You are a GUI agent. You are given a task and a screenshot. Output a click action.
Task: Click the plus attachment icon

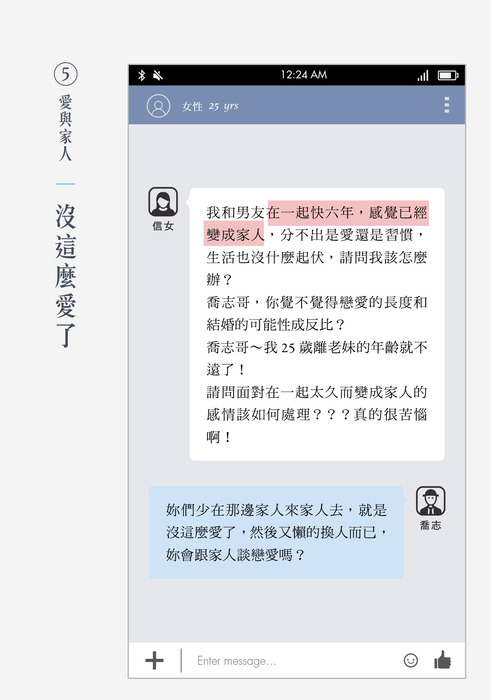click(x=154, y=660)
